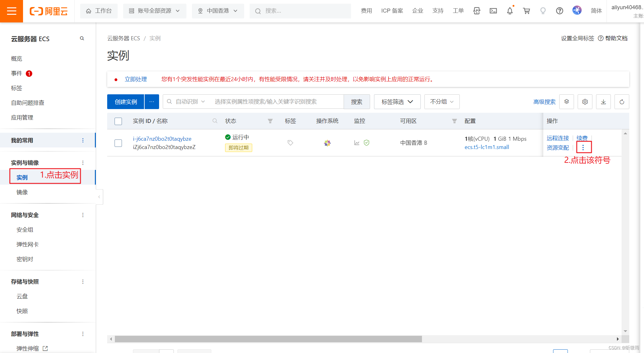Open 云盘 in the sidebar
The image size is (644, 353).
pos(22,296)
